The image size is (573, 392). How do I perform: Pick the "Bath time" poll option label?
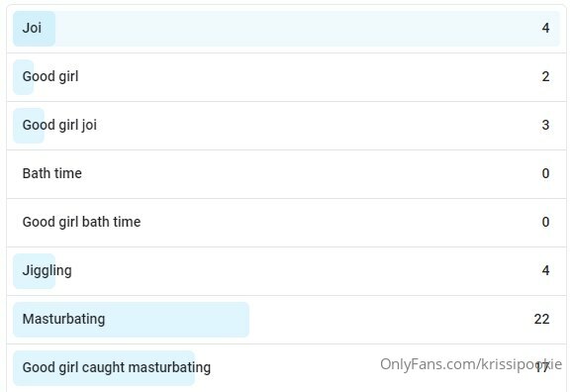tap(51, 173)
